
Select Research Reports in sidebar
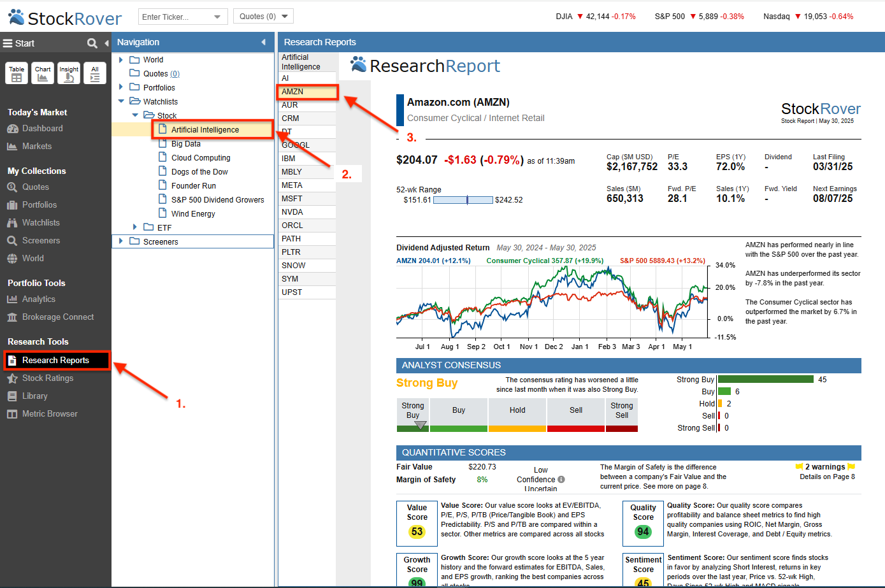pos(57,361)
